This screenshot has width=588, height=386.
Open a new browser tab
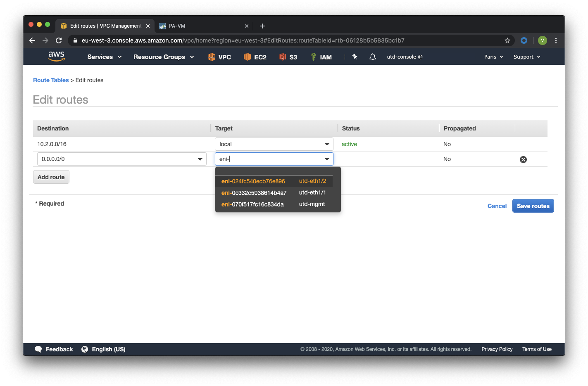(x=262, y=26)
